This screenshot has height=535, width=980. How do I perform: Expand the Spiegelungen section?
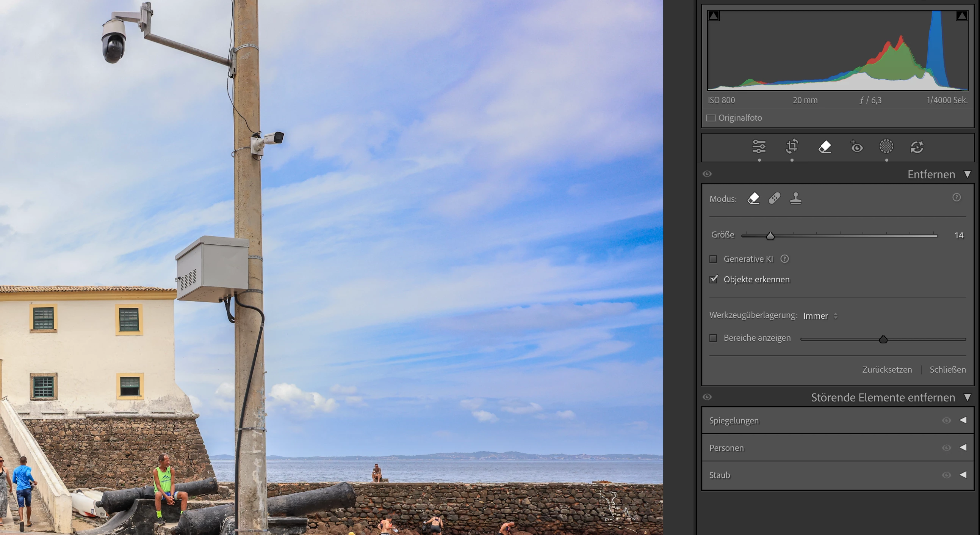click(x=963, y=420)
